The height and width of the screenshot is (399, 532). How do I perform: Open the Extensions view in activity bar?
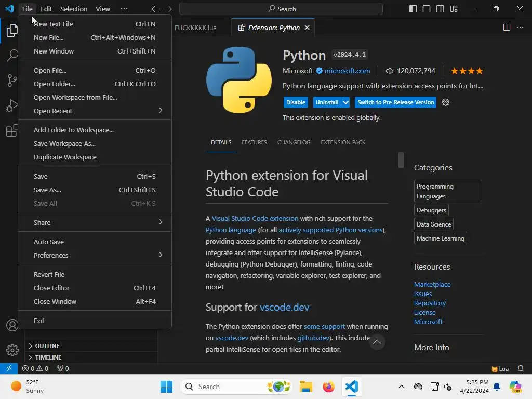coord(12,130)
